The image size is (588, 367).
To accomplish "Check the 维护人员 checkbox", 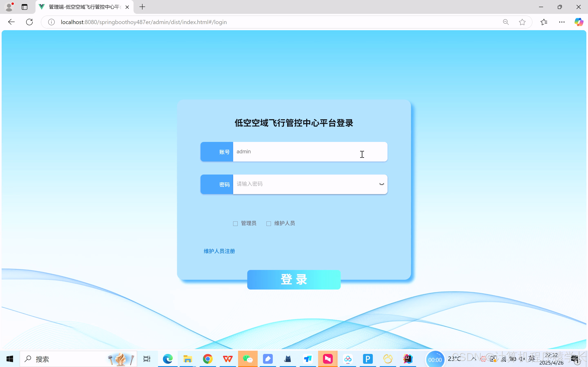I will (268, 223).
